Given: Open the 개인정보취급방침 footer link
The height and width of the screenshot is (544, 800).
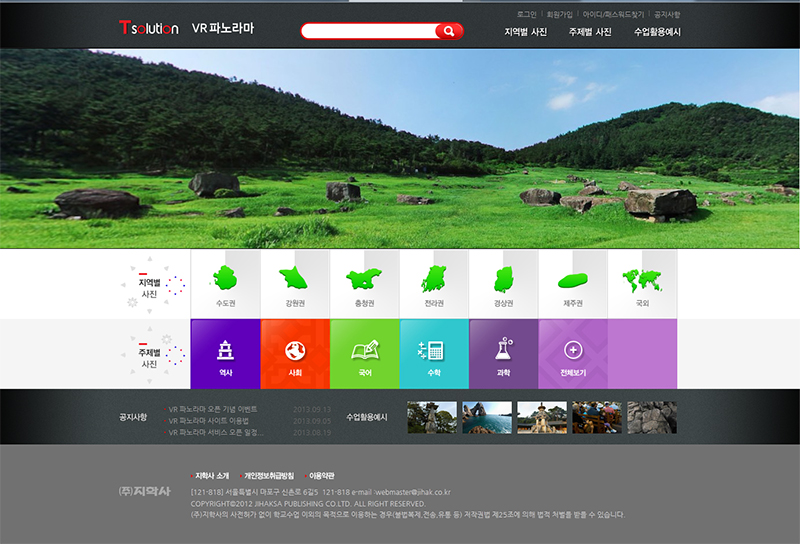Looking at the screenshot, I should point(268,475).
